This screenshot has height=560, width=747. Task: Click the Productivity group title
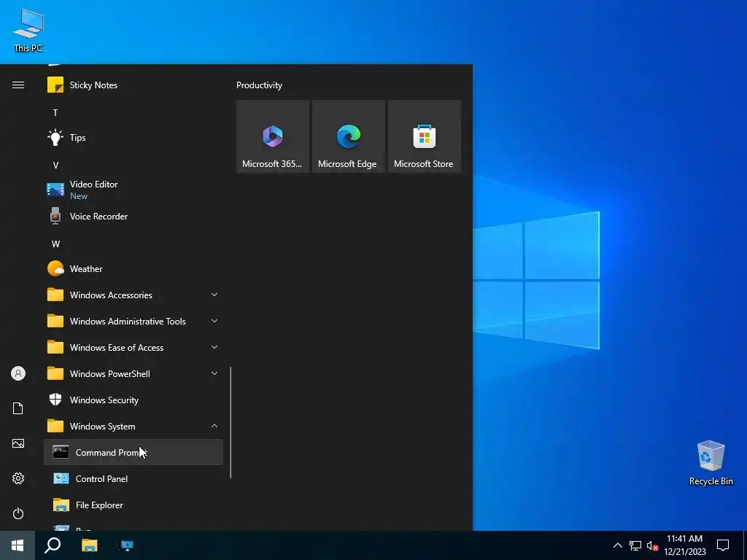[259, 85]
